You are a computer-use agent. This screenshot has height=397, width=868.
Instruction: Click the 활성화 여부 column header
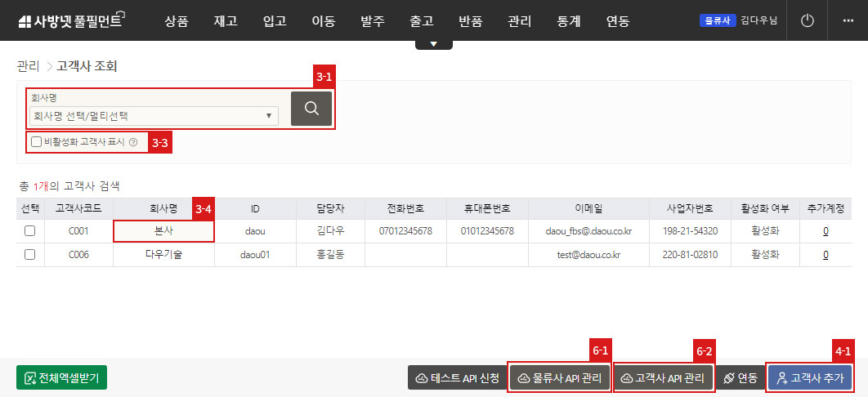click(765, 209)
